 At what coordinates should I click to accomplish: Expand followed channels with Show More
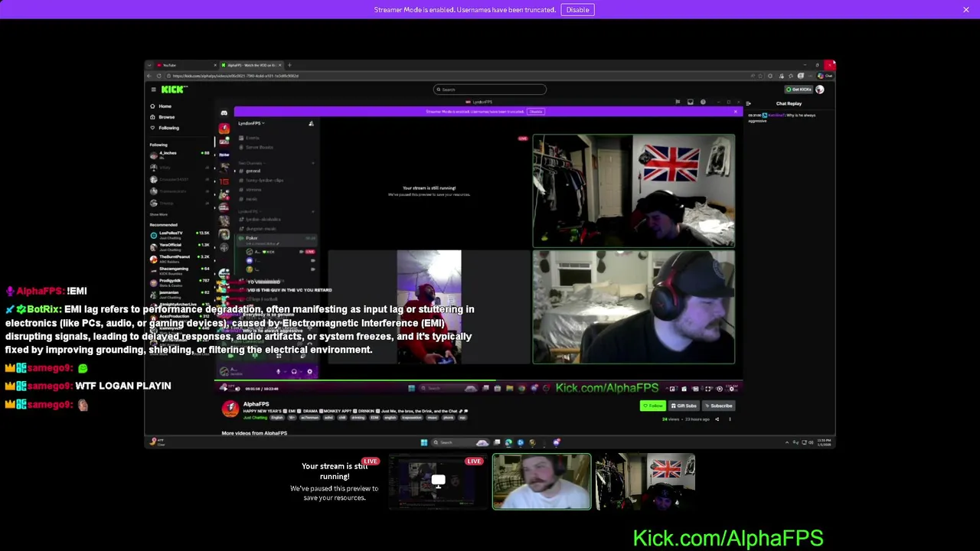(159, 214)
